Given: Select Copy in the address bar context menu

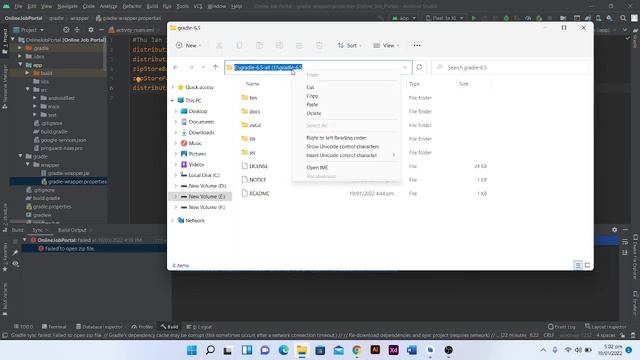Looking at the screenshot, I should 312,96.
